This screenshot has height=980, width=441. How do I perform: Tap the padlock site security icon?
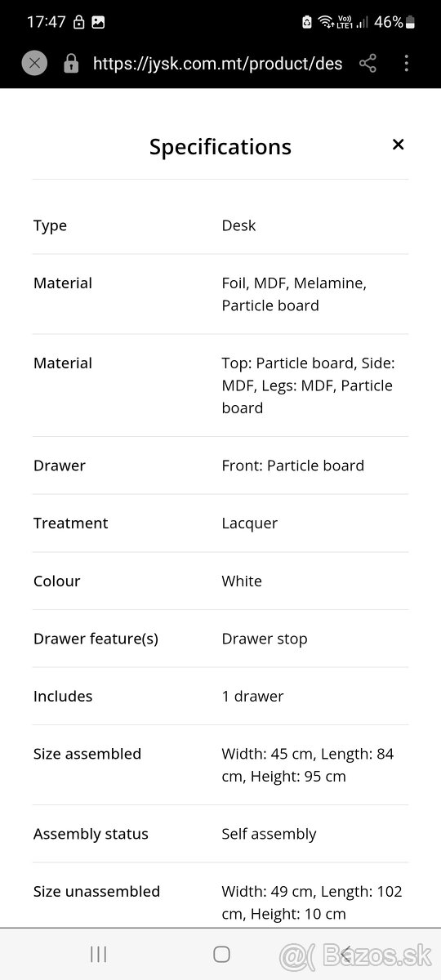click(x=71, y=63)
